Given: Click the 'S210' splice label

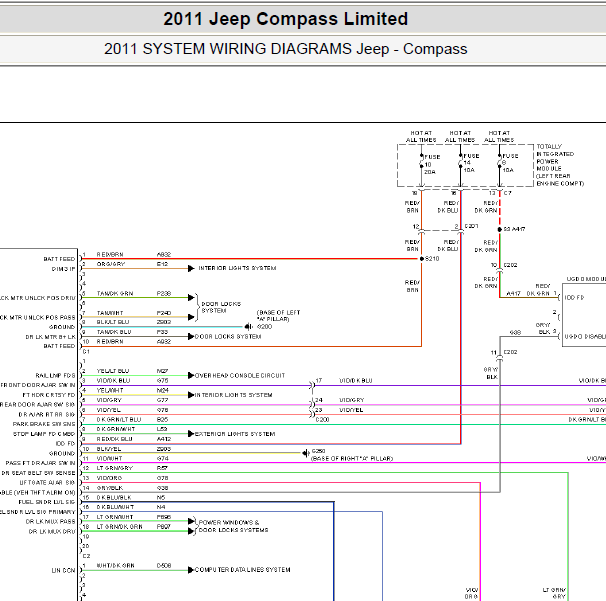Looking at the screenshot, I should pyautogui.click(x=432, y=259).
